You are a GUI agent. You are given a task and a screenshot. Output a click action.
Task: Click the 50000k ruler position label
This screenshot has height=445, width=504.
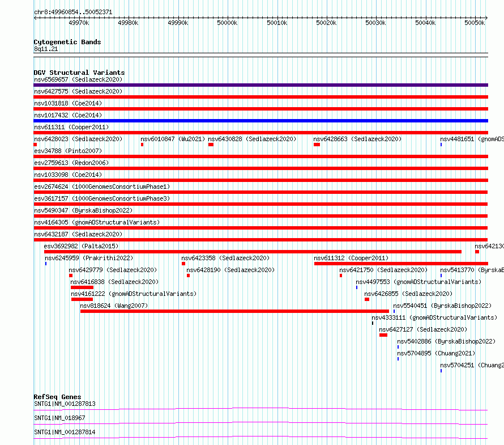pos(227,23)
